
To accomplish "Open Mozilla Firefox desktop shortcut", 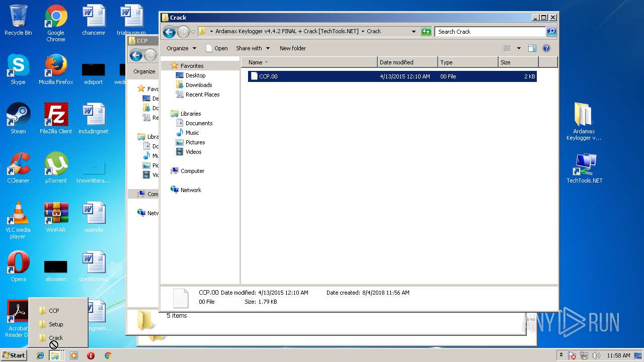I will coord(56,69).
